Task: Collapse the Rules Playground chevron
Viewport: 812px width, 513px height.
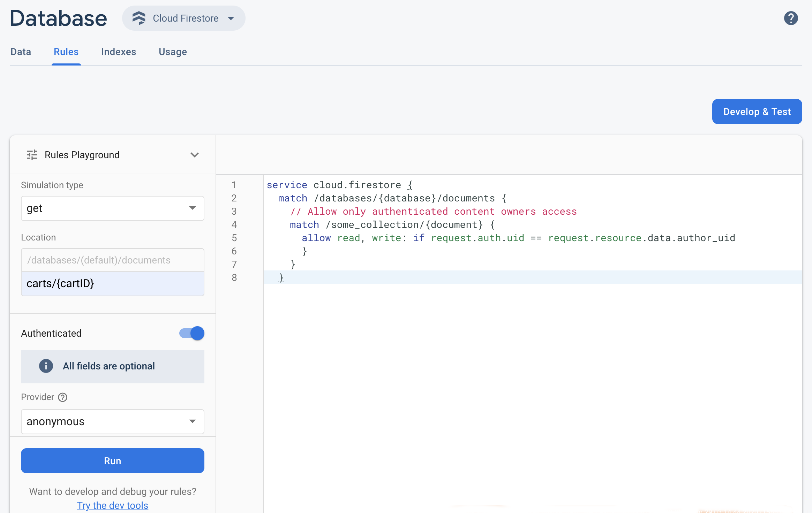Action: click(x=195, y=155)
